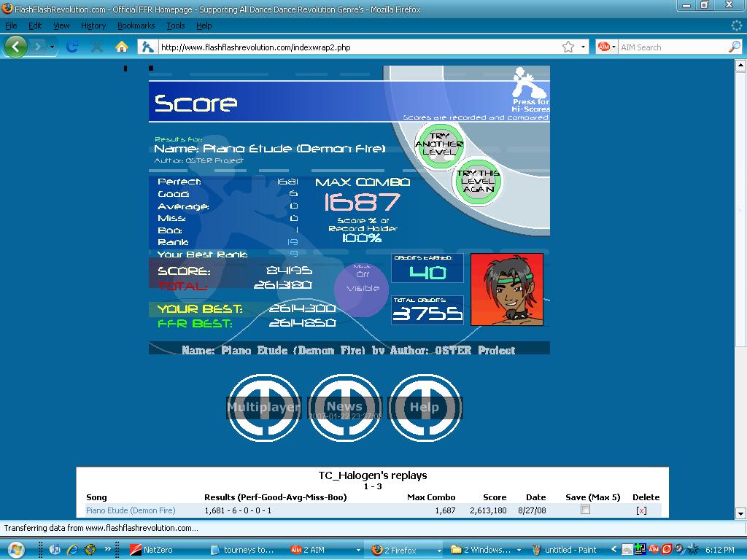Image resolution: width=747 pixels, height=560 pixels.
Task: Reload the page with the refresh icon
Action: click(x=72, y=47)
